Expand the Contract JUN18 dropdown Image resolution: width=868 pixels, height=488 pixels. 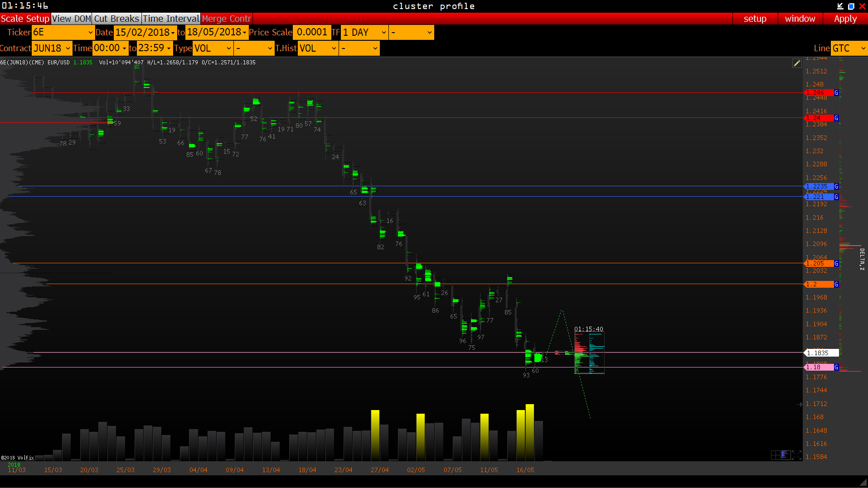pyautogui.click(x=52, y=48)
